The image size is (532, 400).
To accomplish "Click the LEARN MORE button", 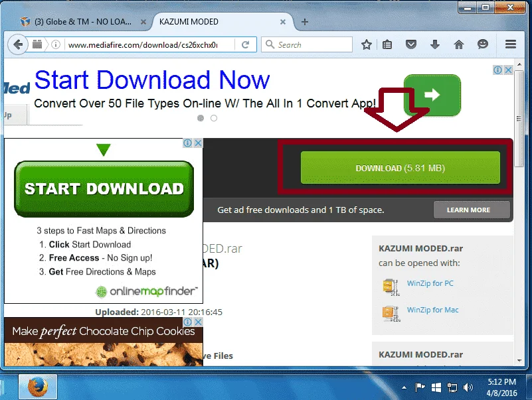I will [x=472, y=210].
